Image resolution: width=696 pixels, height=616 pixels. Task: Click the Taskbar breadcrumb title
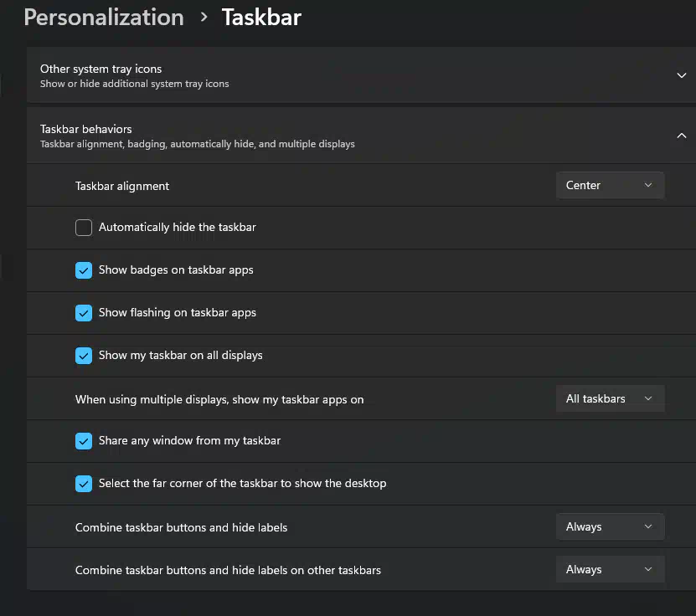261,18
